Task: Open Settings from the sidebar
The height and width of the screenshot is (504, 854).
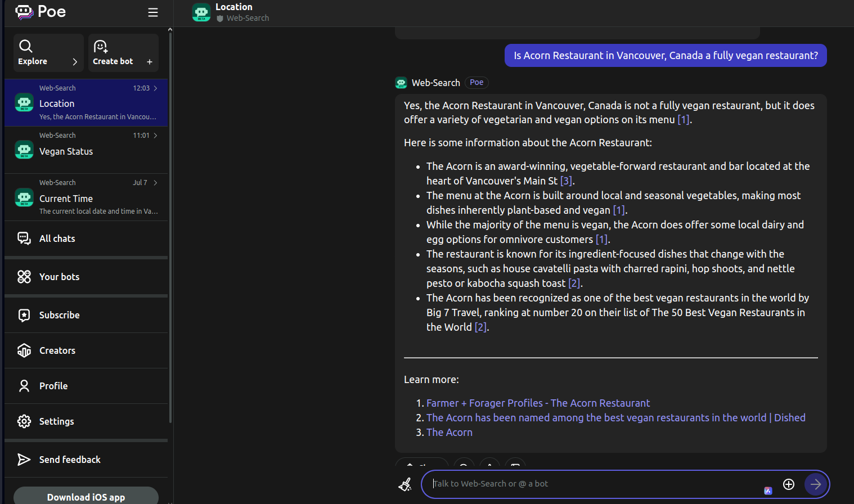Action: (86, 421)
